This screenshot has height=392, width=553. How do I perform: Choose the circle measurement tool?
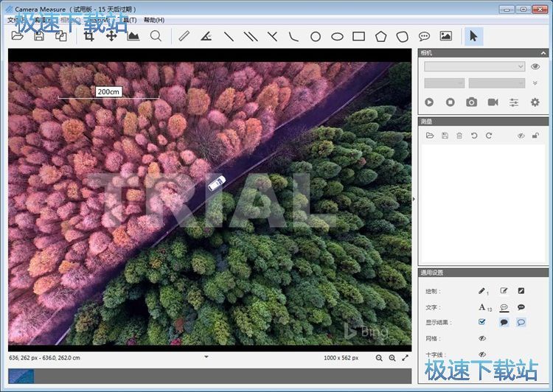coord(315,36)
